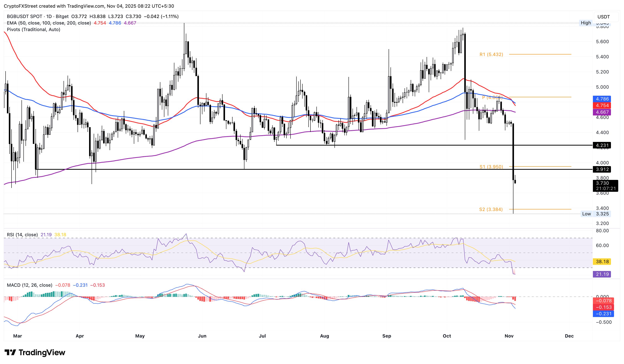Click the purple 21.19 RSI value tag

point(602,274)
